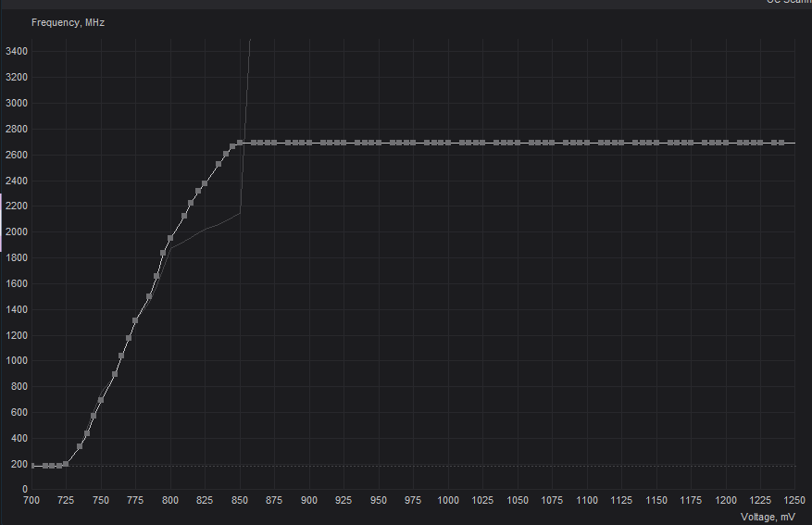Screen dimensions: 812x525
Task: Click the Voltage, mV axis label
Action: pos(768,517)
